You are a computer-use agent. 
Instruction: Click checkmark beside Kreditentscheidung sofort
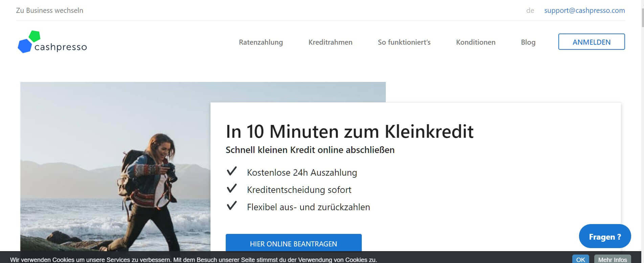point(232,189)
